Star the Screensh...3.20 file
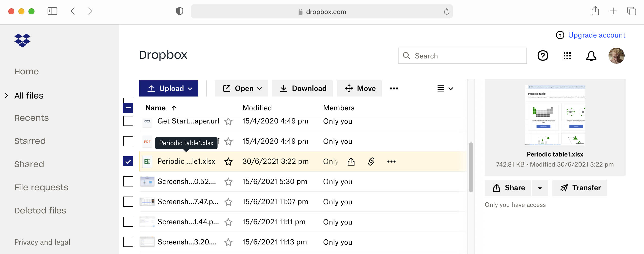The width and height of the screenshot is (644, 254). click(x=228, y=242)
